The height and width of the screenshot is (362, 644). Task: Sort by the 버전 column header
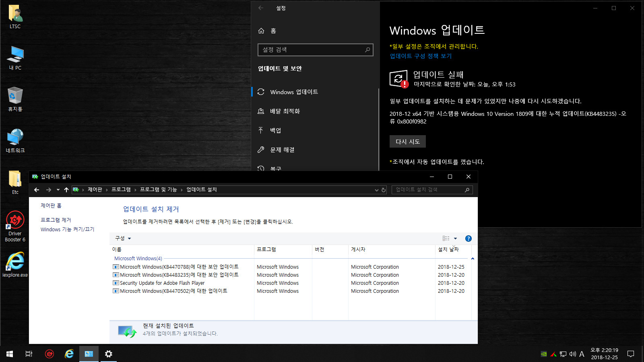[330, 249]
